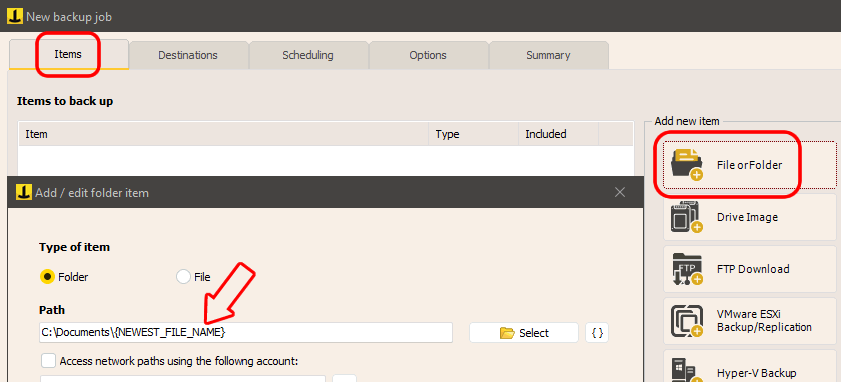Click the yellow folder icon on Select button
This screenshot has height=382, width=841.
click(x=507, y=333)
